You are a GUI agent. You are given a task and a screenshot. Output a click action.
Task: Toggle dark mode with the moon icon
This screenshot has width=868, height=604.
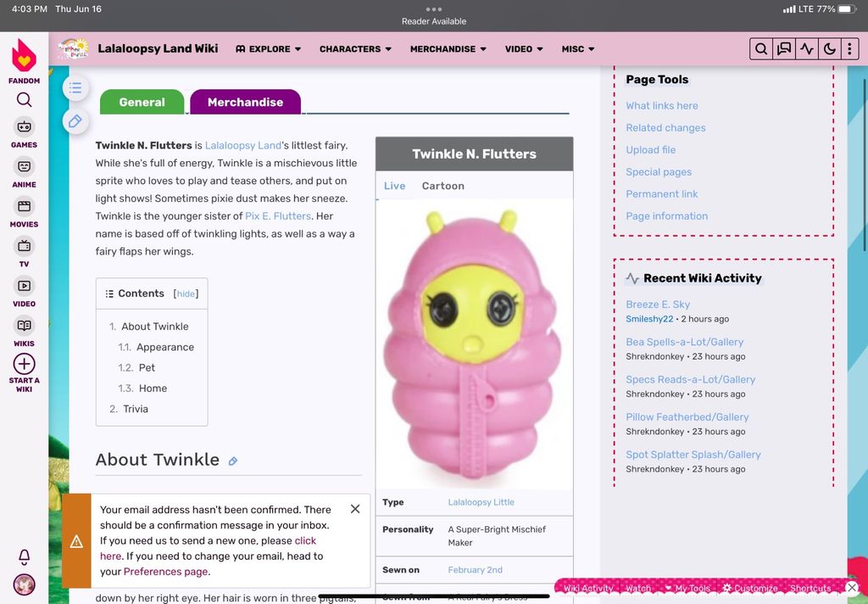829,48
